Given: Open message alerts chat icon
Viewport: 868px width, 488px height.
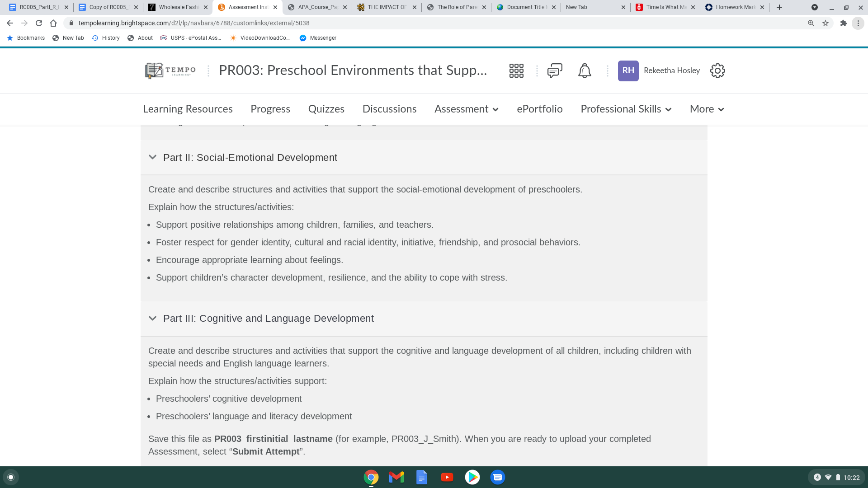Looking at the screenshot, I should [x=555, y=70].
